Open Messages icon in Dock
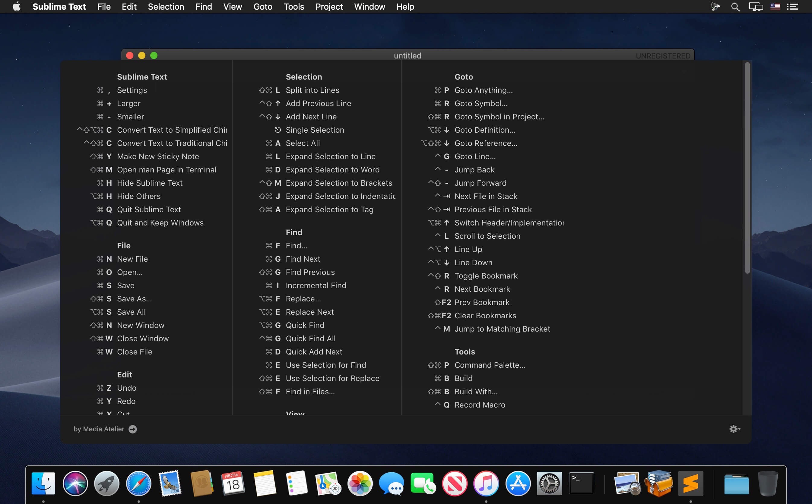 [x=392, y=483]
